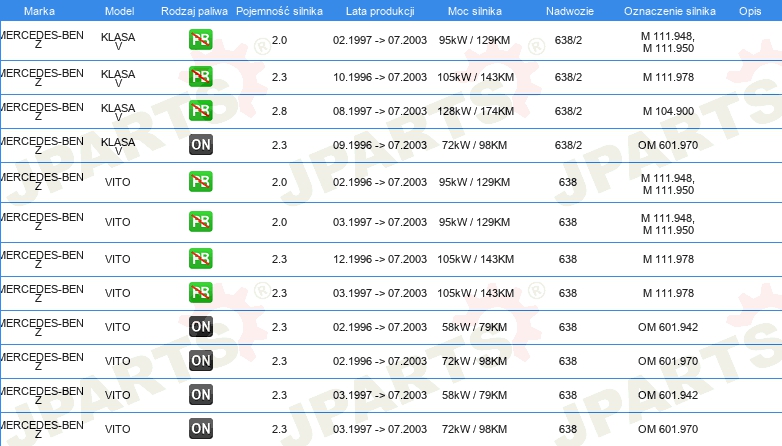Click production dates 10.1996 -> 07.2003
The width and height of the screenshot is (782, 446).
[380, 77]
